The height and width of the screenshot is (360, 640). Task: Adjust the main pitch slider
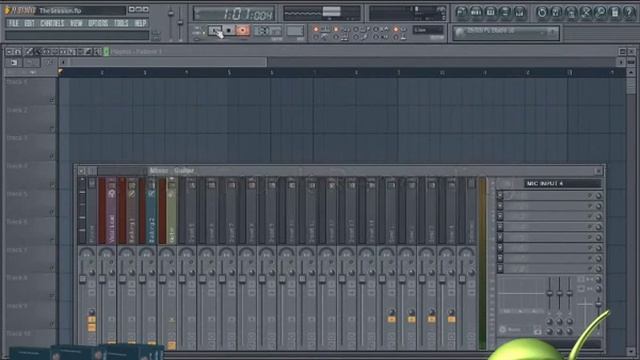pos(180,22)
